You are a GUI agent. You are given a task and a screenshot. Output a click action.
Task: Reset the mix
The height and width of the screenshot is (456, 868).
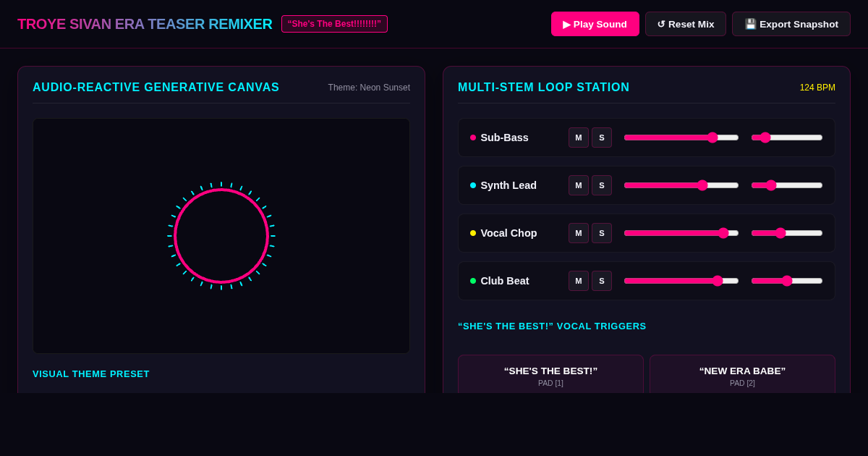pyautogui.click(x=685, y=24)
